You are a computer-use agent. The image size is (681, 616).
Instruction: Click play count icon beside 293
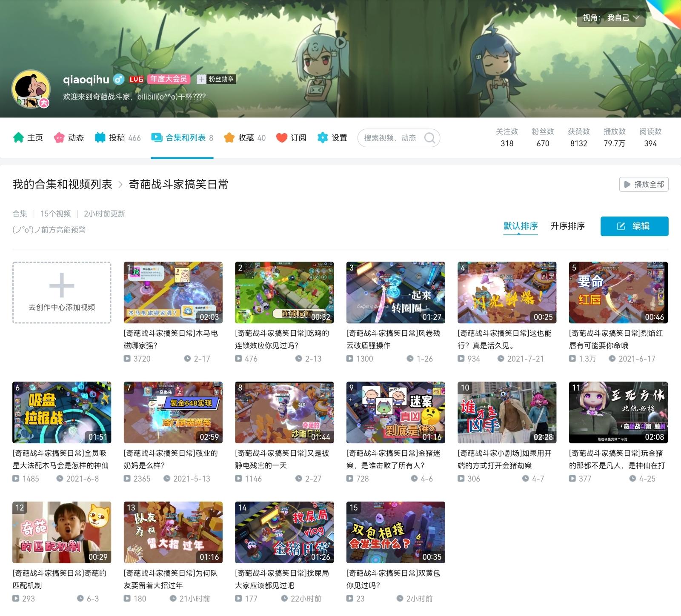pos(16,599)
